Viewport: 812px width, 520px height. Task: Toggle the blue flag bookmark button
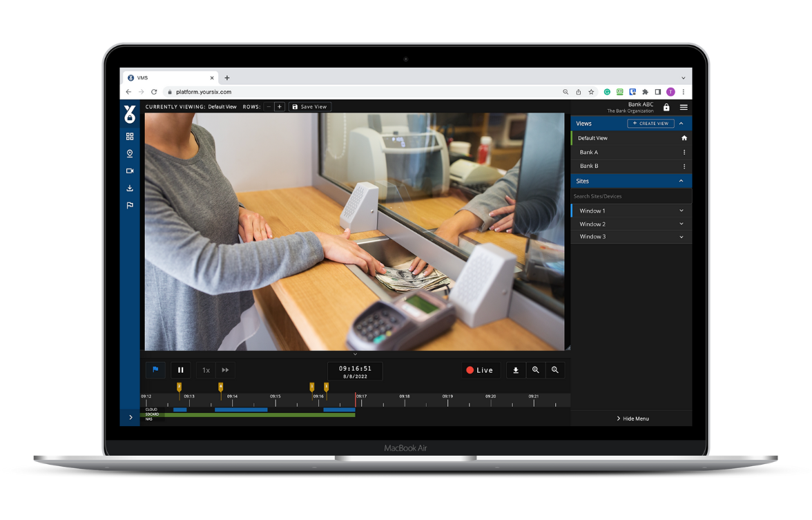(x=155, y=370)
